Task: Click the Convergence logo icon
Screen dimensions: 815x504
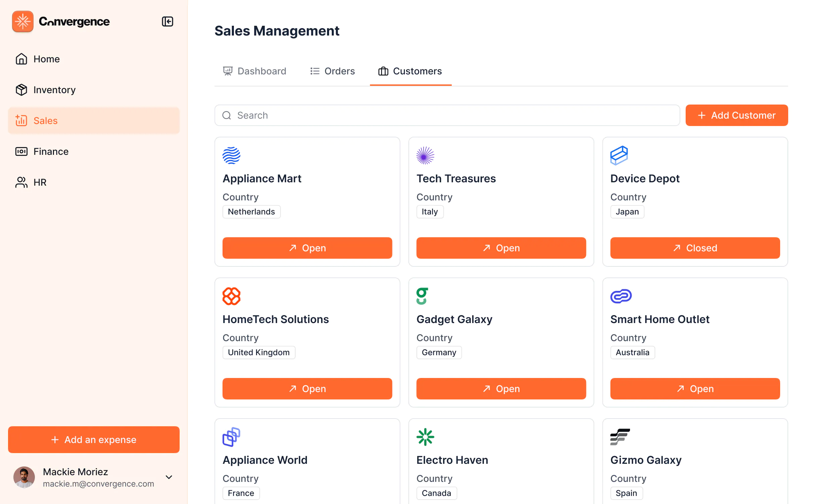Action: (22, 21)
